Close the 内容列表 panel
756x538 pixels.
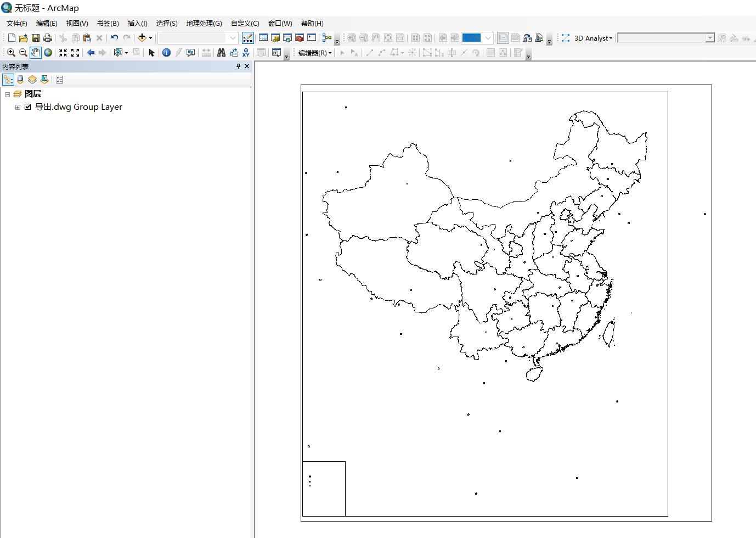(247, 66)
